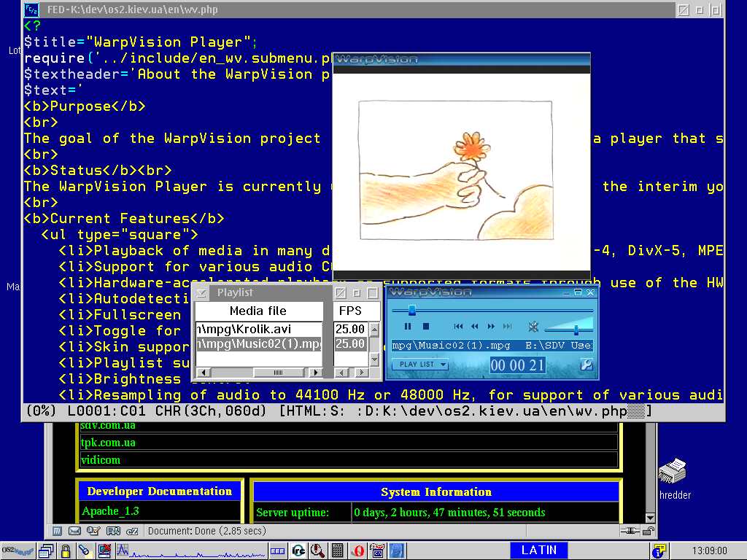The image size is (747, 560).
Task: Click the server uptime value text
Action: pyautogui.click(x=449, y=513)
